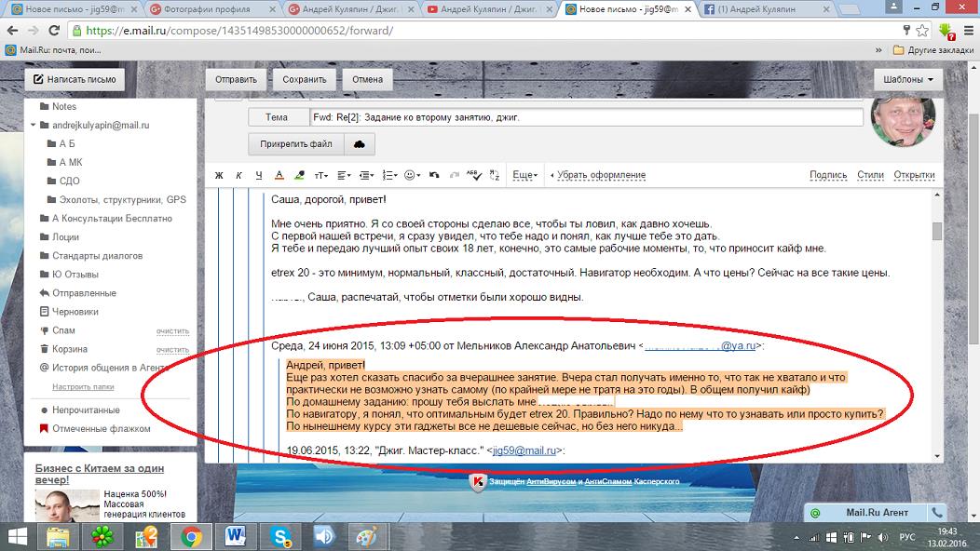Open the Ю Отзывы folder
Viewport: 980px width, 551px height.
(x=69, y=275)
